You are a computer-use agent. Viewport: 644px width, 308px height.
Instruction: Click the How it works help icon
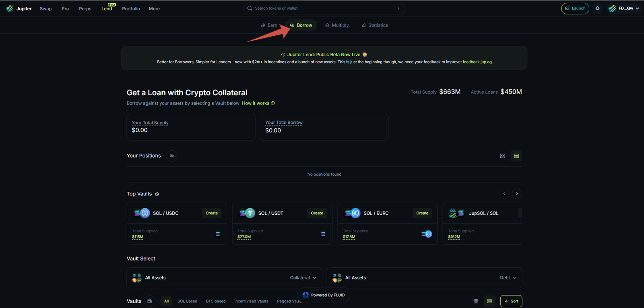tap(273, 103)
